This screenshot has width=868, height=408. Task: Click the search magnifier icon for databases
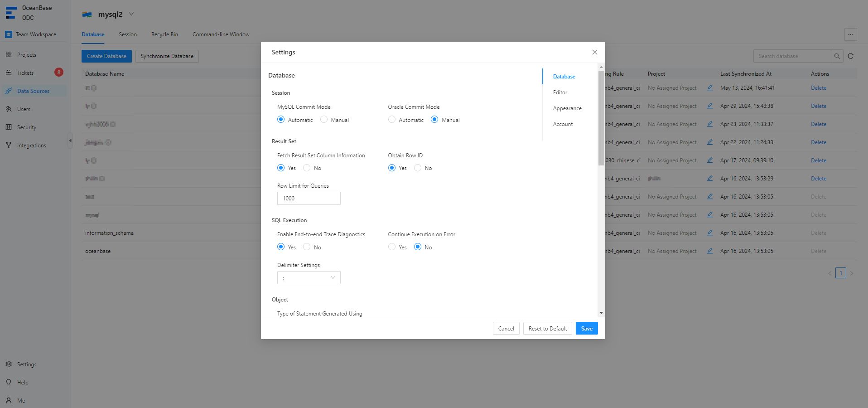click(837, 56)
